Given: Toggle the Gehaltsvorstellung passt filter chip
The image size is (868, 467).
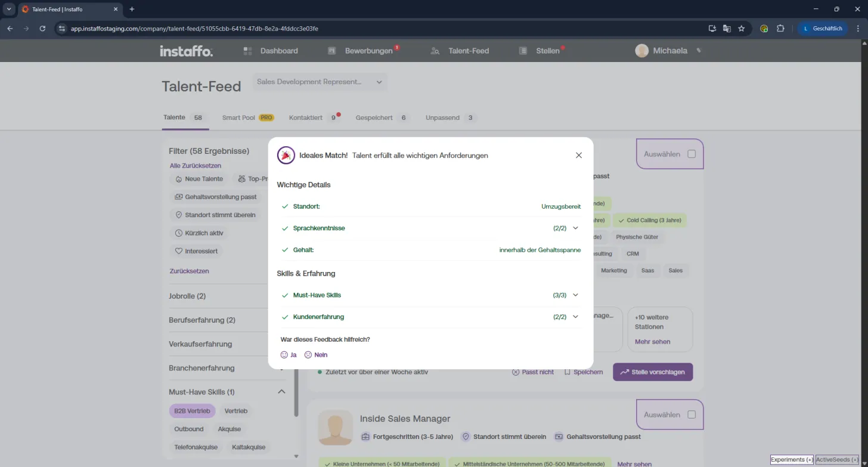Looking at the screenshot, I should 216,197.
